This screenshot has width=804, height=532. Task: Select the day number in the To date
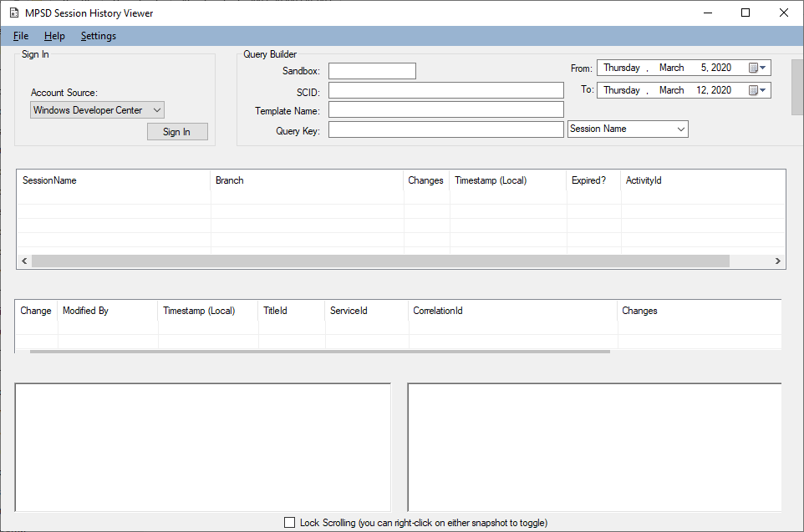pyautogui.click(x=701, y=90)
